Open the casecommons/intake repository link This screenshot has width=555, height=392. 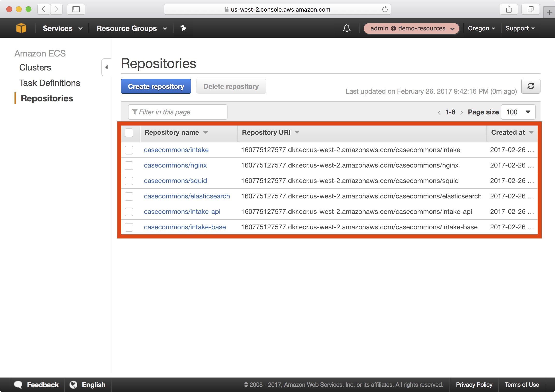176,150
